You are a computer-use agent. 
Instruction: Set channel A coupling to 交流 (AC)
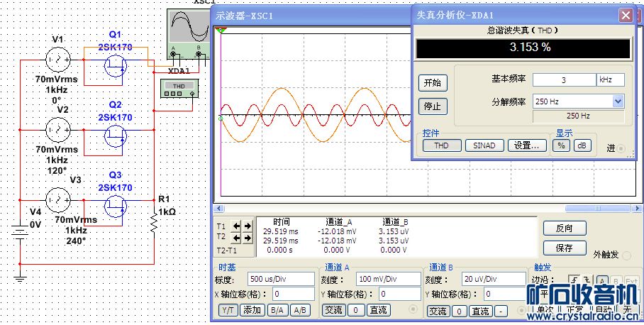tap(334, 310)
